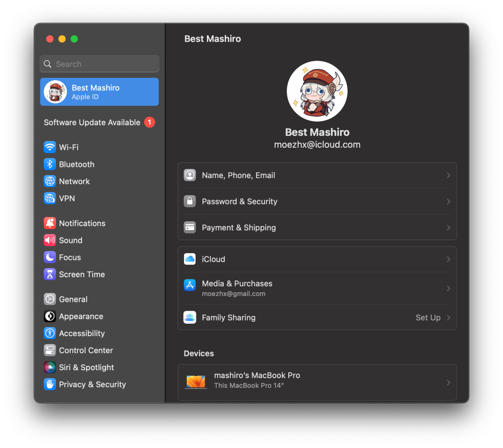Open Sound settings speaker icon

pos(50,240)
